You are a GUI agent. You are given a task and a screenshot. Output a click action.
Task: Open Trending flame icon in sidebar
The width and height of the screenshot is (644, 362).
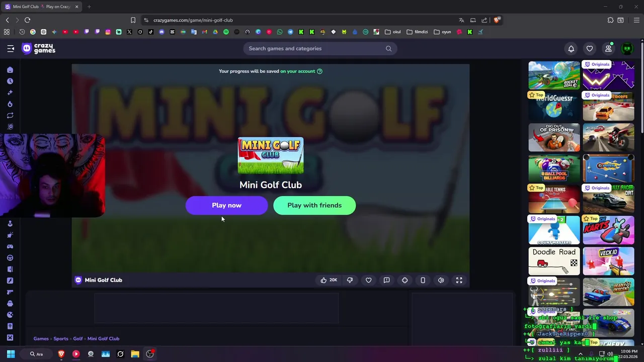tap(10, 104)
